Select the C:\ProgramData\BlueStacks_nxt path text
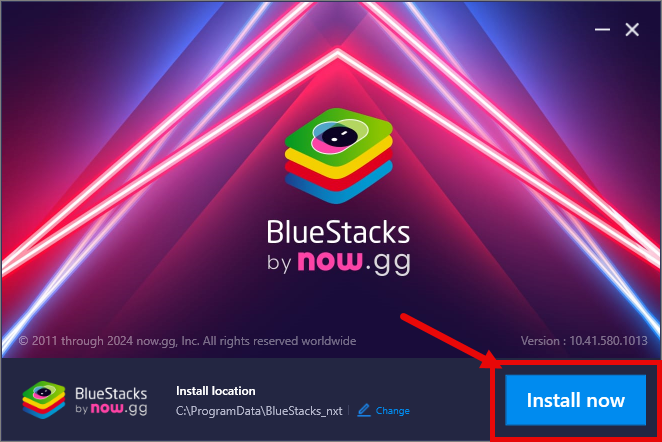 click(x=259, y=411)
